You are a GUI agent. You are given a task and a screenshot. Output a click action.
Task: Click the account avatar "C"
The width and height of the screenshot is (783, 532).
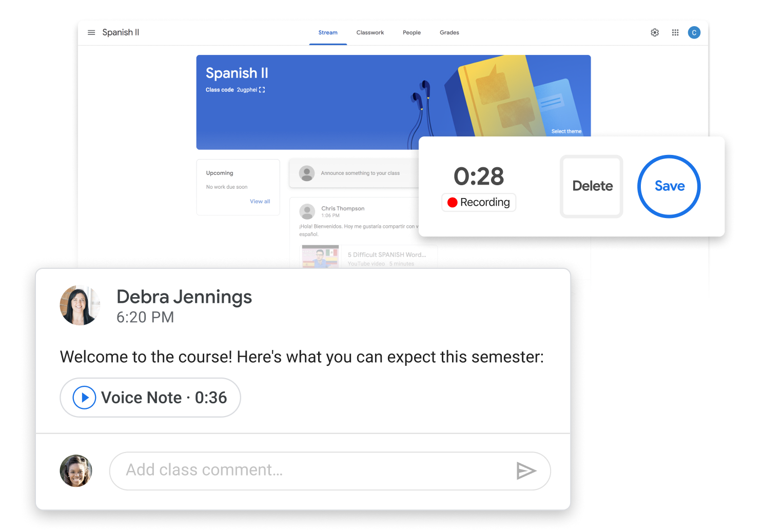(x=694, y=32)
